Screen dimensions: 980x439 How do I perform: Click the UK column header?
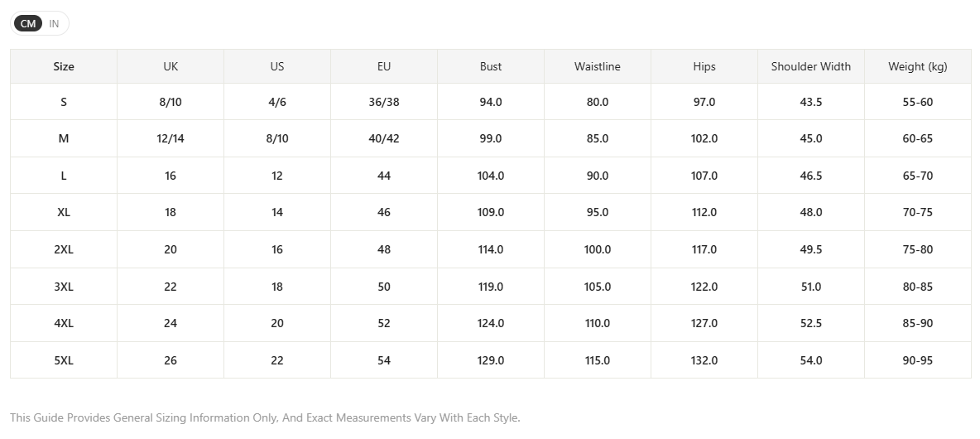tap(171, 66)
